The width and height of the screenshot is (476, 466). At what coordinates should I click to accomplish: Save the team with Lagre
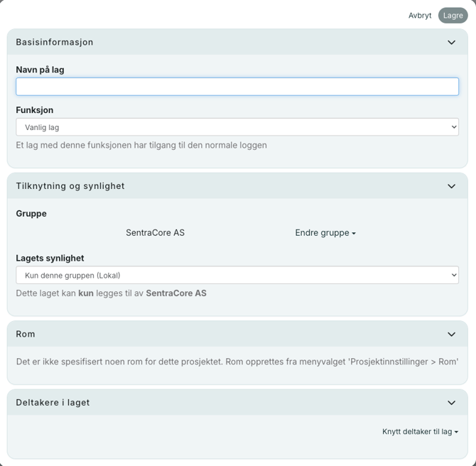tap(453, 16)
